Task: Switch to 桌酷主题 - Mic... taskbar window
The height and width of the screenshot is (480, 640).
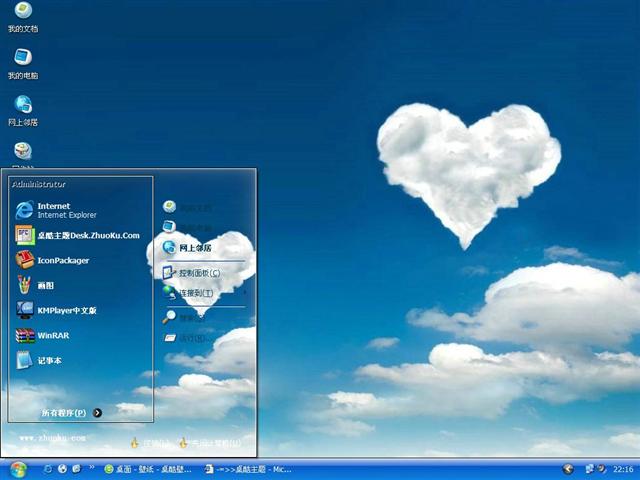Action: pyautogui.click(x=248, y=469)
